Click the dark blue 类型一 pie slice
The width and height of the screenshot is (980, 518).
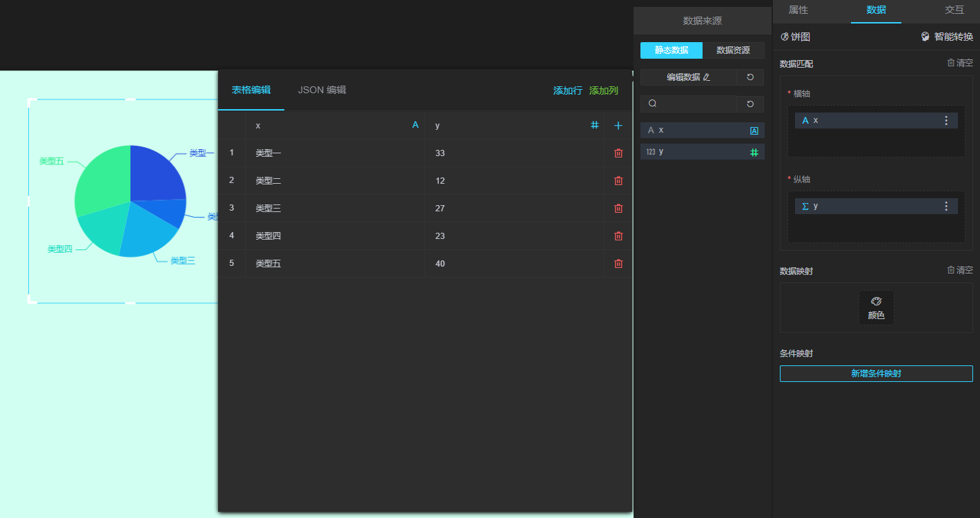[155, 176]
